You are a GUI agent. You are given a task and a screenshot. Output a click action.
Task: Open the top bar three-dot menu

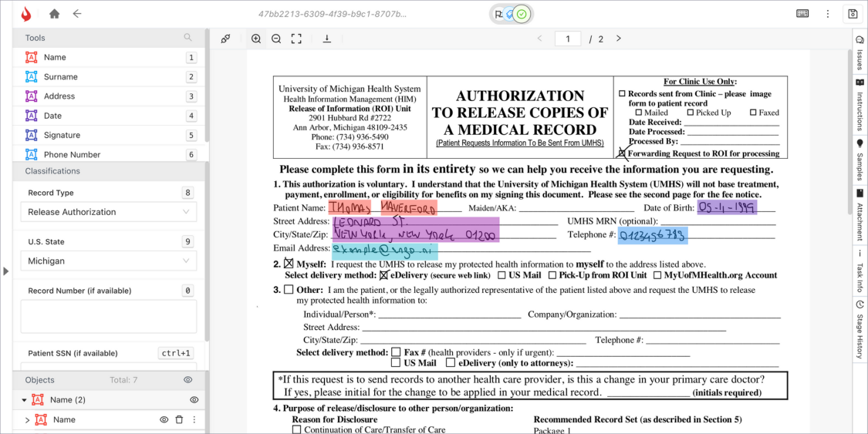point(828,14)
